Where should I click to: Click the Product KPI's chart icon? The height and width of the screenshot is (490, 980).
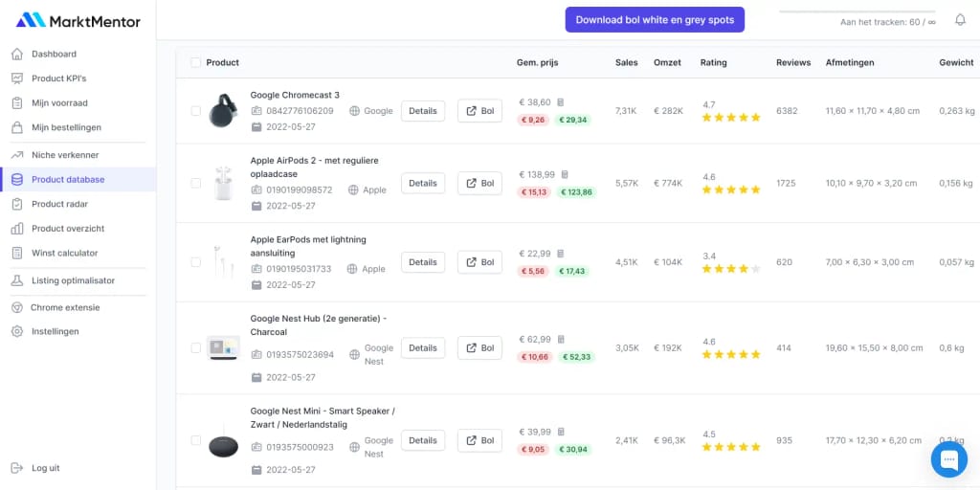[x=17, y=78]
